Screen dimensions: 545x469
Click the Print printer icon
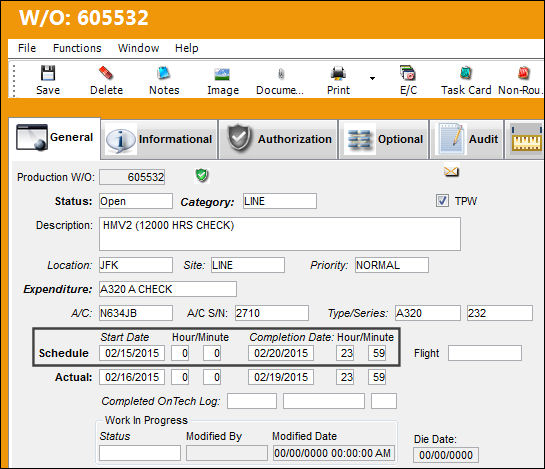[338, 73]
